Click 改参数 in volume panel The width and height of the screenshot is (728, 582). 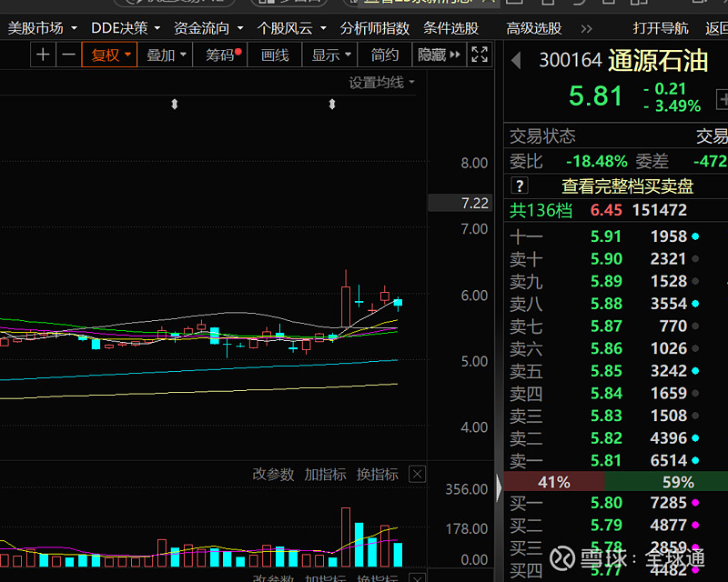pyautogui.click(x=273, y=475)
